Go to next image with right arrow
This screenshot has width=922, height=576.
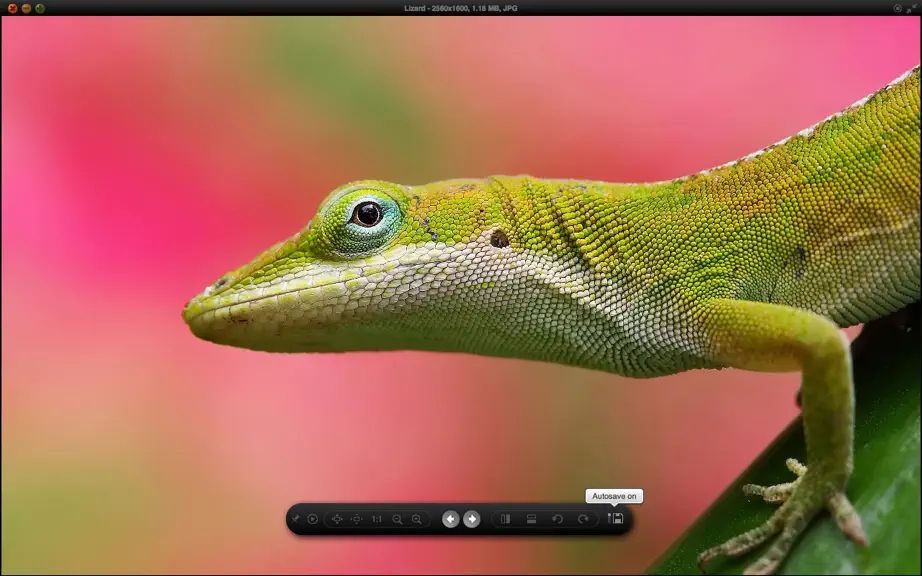[x=472, y=519]
